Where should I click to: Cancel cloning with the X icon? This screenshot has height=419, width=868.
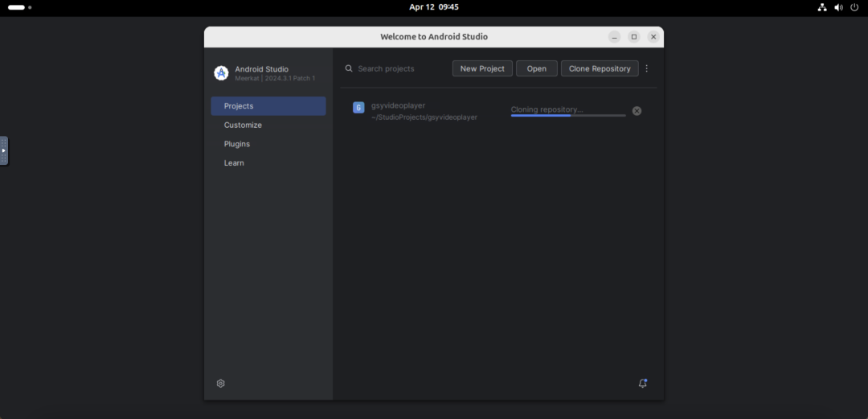point(637,111)
